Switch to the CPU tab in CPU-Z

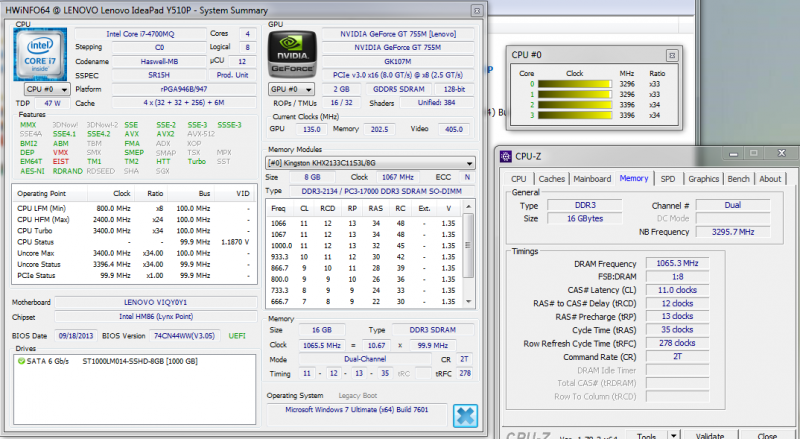point(518,179)
